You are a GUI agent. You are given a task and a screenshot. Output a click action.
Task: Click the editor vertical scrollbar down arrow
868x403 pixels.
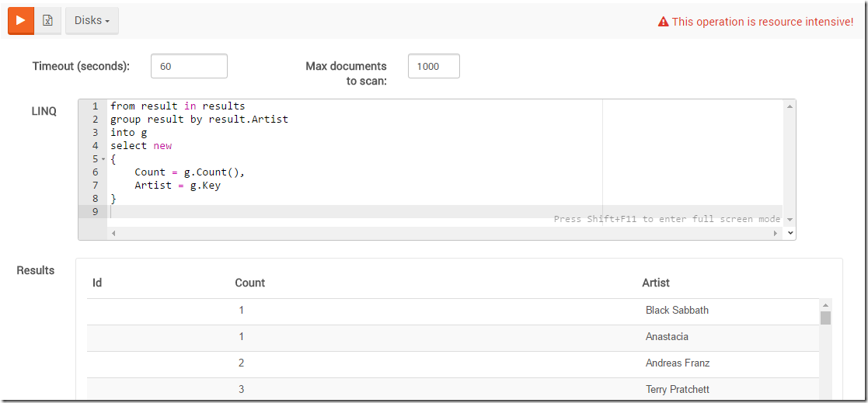790,220
